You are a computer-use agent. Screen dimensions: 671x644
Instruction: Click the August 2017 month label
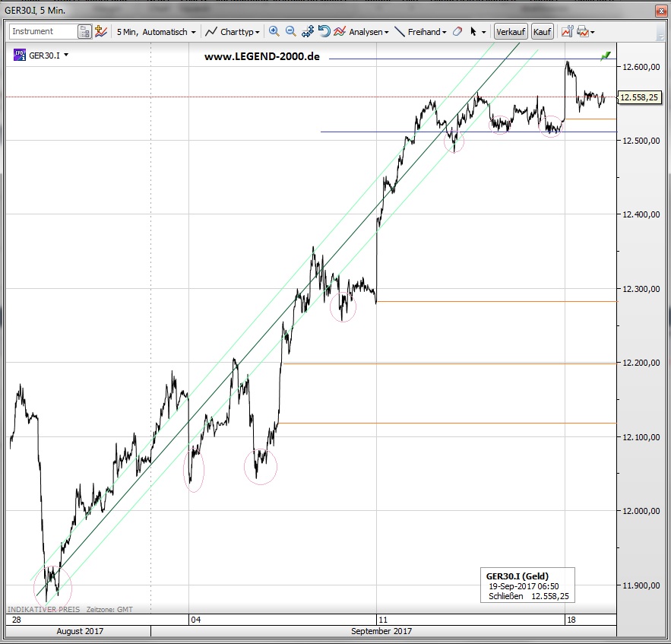pos(80,631)
